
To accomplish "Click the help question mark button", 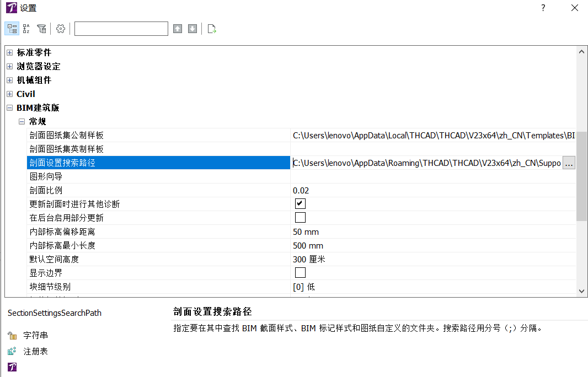I will (x=543, y=8).
